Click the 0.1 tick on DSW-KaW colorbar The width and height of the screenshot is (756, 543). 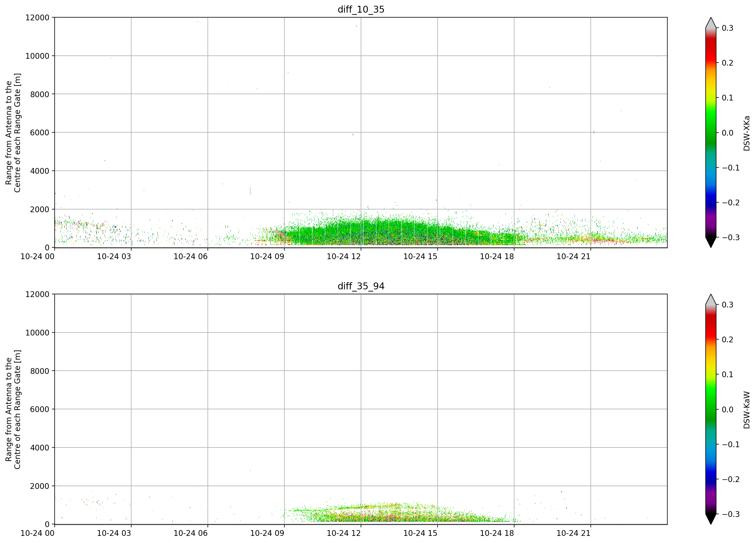coord(728,375)
